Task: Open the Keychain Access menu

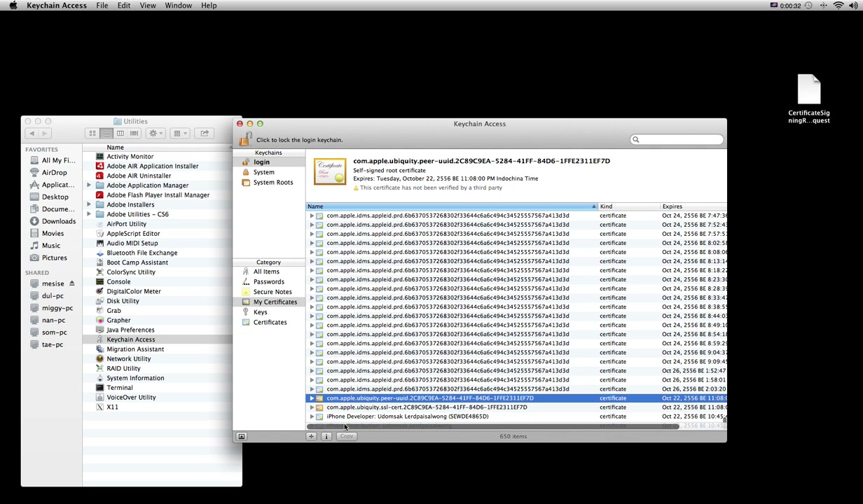Action: (57, 6)
